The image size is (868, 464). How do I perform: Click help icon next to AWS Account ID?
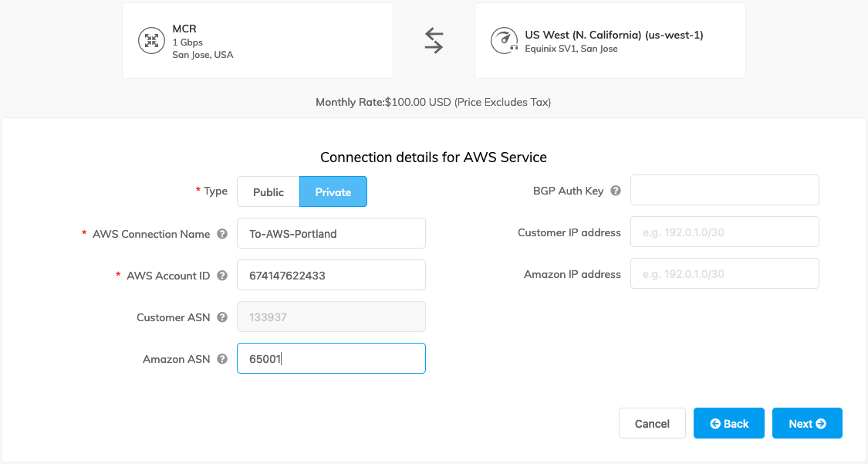pyautogui.click(x=222, y=276)
